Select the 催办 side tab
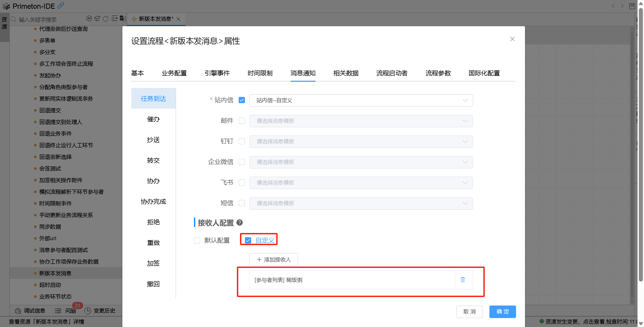Viewport: 644px width, 327px height. tap(153, 119)
